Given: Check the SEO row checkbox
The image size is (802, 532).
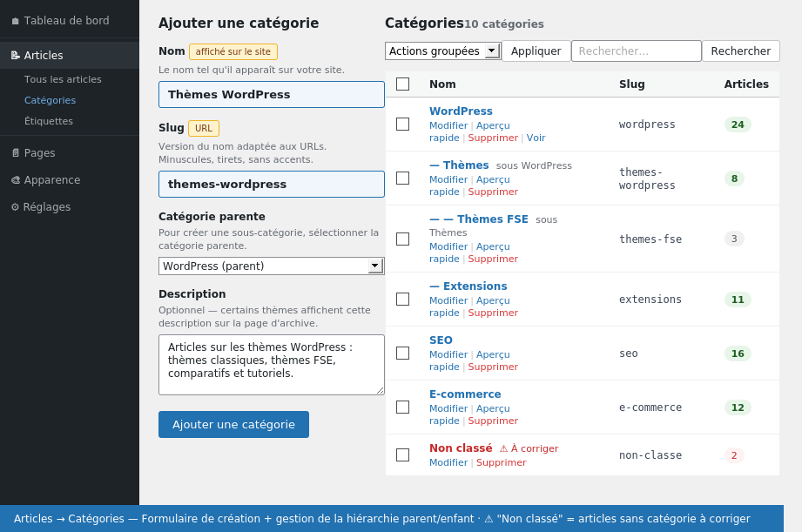Looking at the screenshot, I should click(x=402, y=354).
